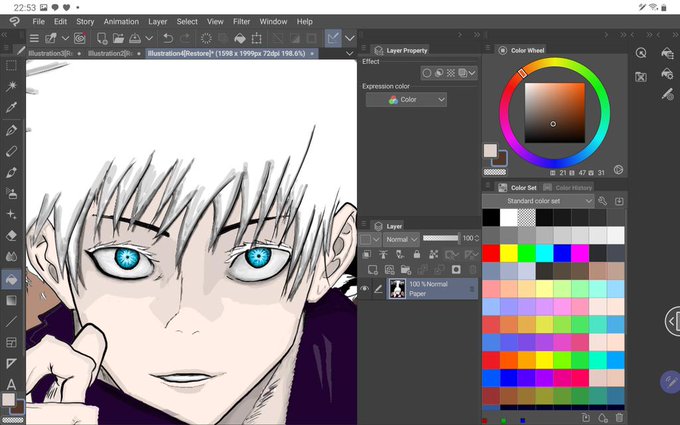This screenshot has height=425, width=680.
Task: Open the Animation menu
Action: tap(121, 21)
